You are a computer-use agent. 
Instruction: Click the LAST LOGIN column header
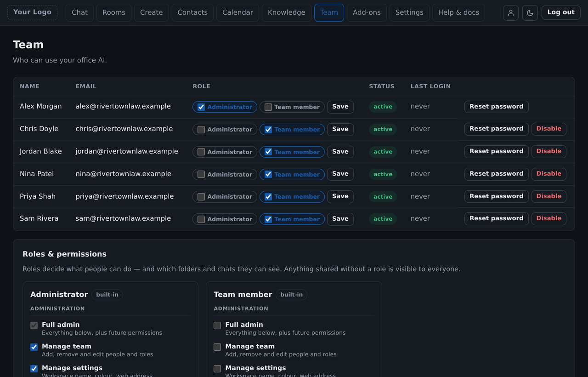coord(430,86)
